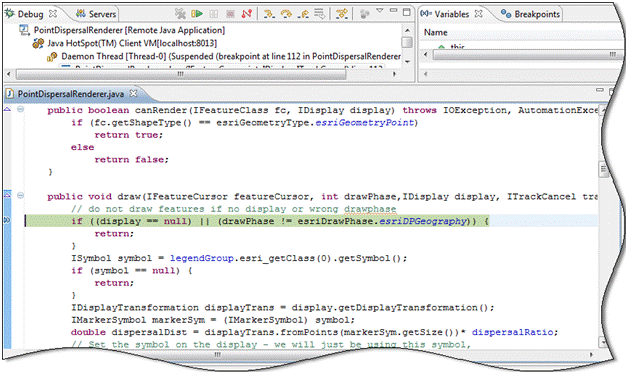This screenshot has height=374, width=628.
Task: Click the Step Return icon
Action: (304, 14)
